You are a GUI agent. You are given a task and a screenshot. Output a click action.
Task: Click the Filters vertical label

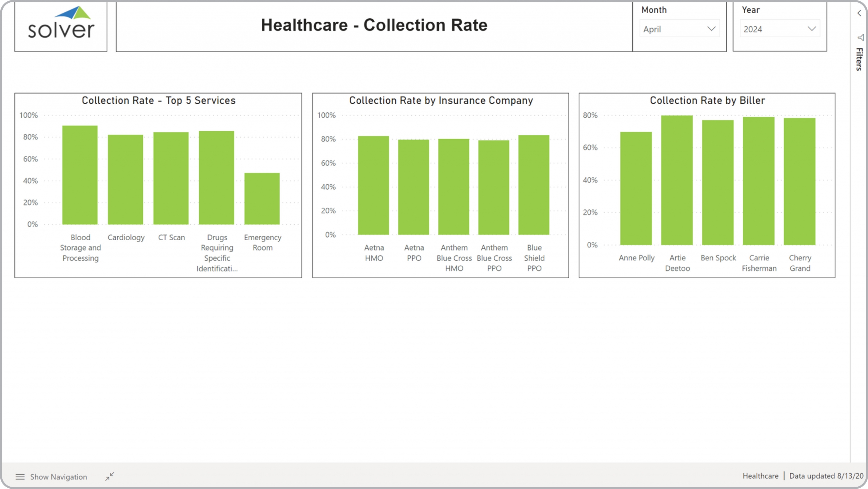pyautogui.click(x=859, y=59)
